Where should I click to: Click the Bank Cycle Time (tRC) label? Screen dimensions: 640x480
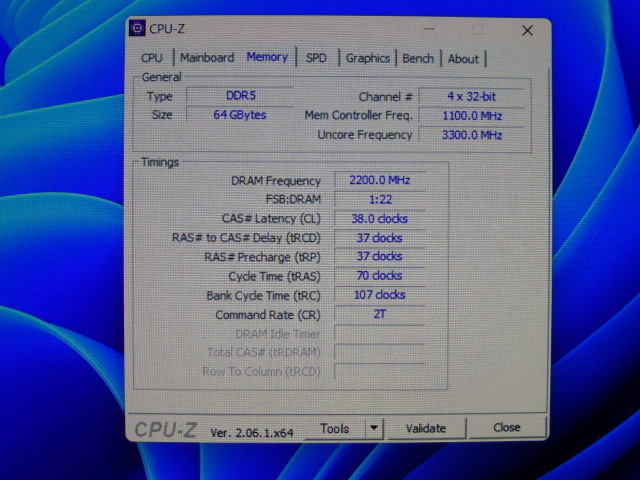(263, 296)
